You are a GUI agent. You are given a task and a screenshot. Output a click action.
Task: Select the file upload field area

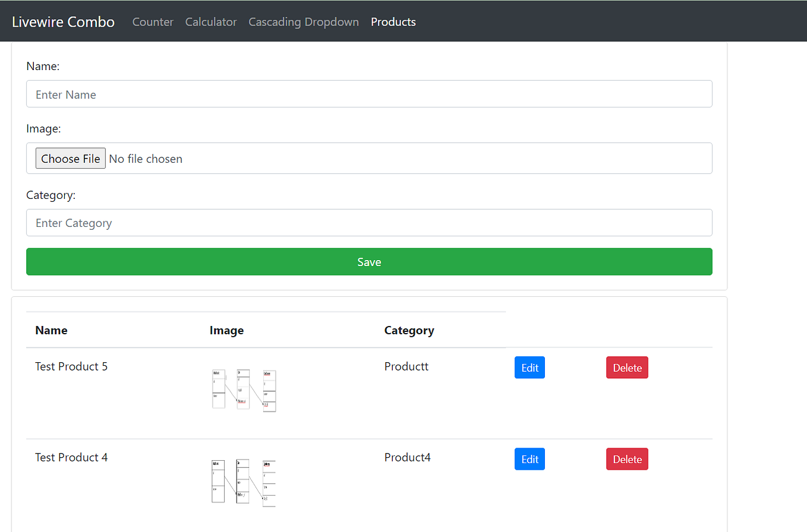click(369, 158)
